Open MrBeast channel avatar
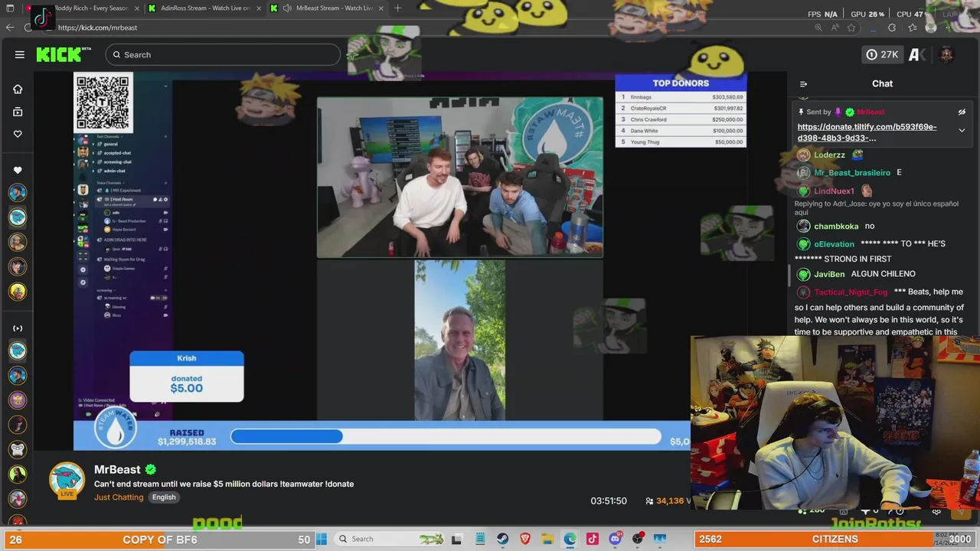Viewport: 980px width, 551px height. click(x=67, y=481)
